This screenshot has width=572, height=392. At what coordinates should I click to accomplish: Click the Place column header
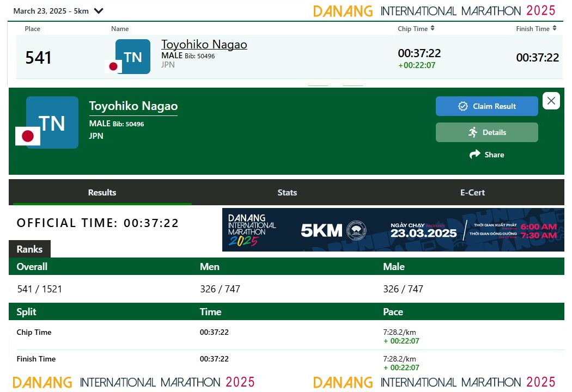click(33, 29)
